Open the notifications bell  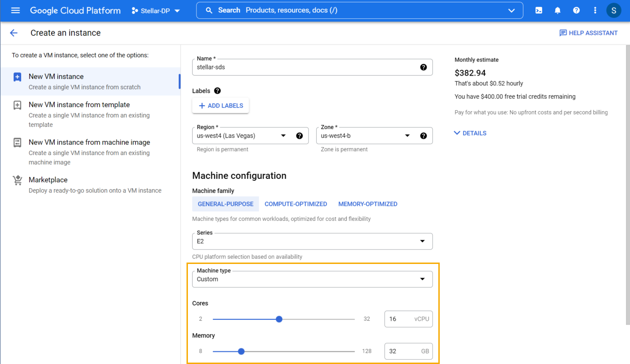click(x=558, y=10)
